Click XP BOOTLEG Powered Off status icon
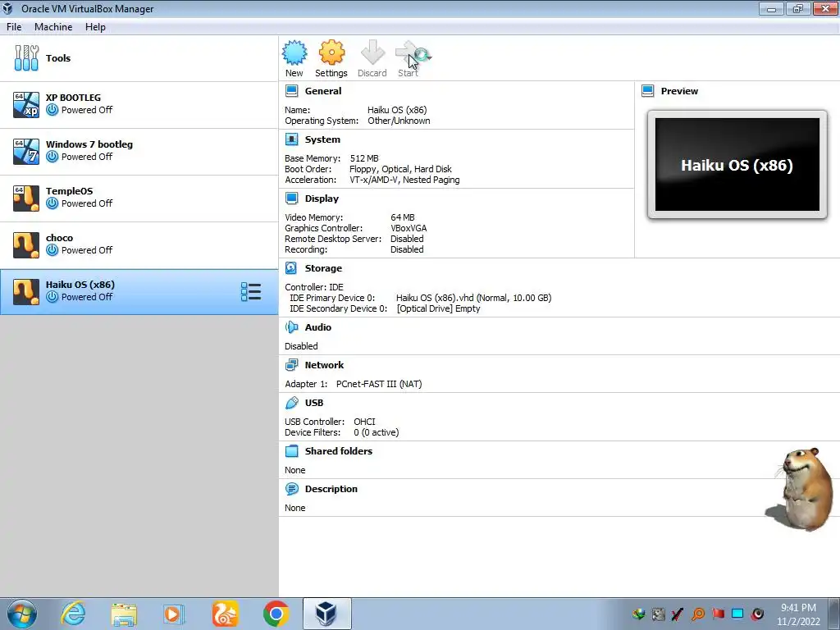This screenshot has width=840, height=630. (x=52, y=110)
